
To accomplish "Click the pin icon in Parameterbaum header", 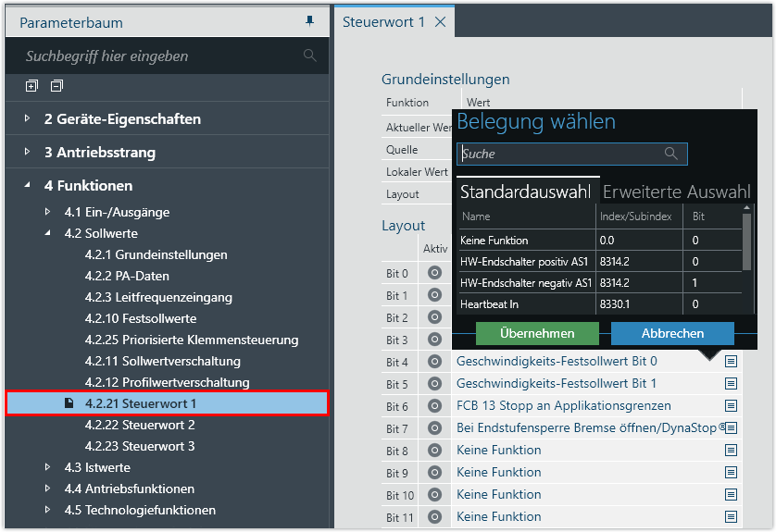I will click(309, 21).
